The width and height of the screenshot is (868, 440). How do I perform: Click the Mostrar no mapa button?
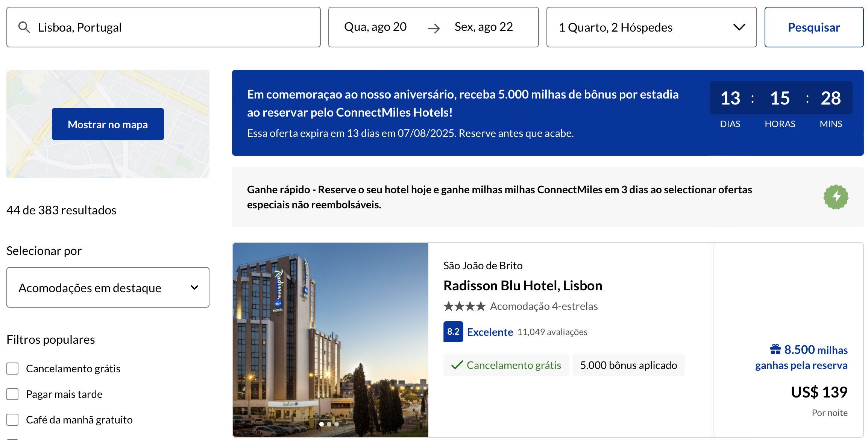[108, 124]
